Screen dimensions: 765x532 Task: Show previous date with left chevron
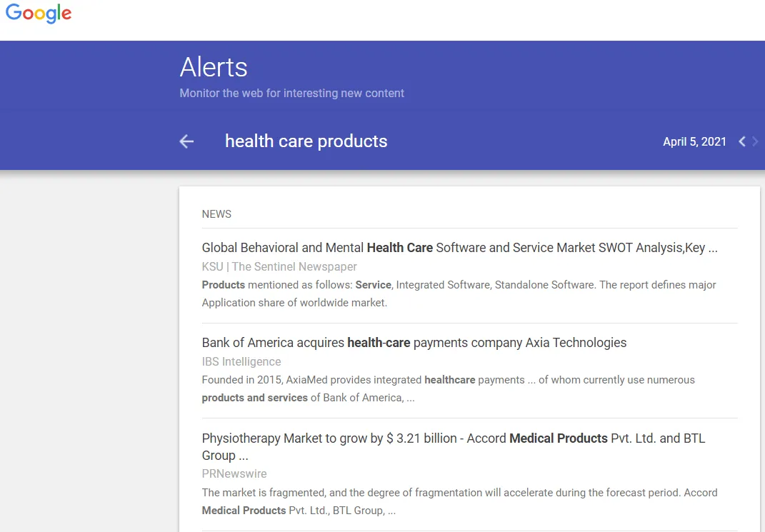(741, 141)
